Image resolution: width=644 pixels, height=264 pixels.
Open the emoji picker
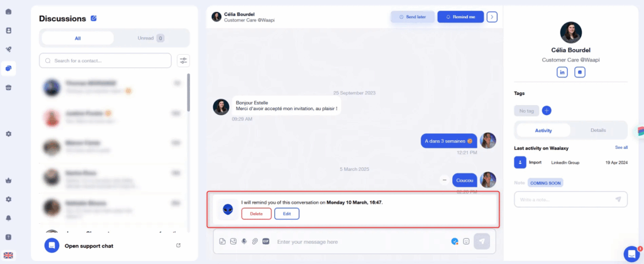[x=466, y=241]
